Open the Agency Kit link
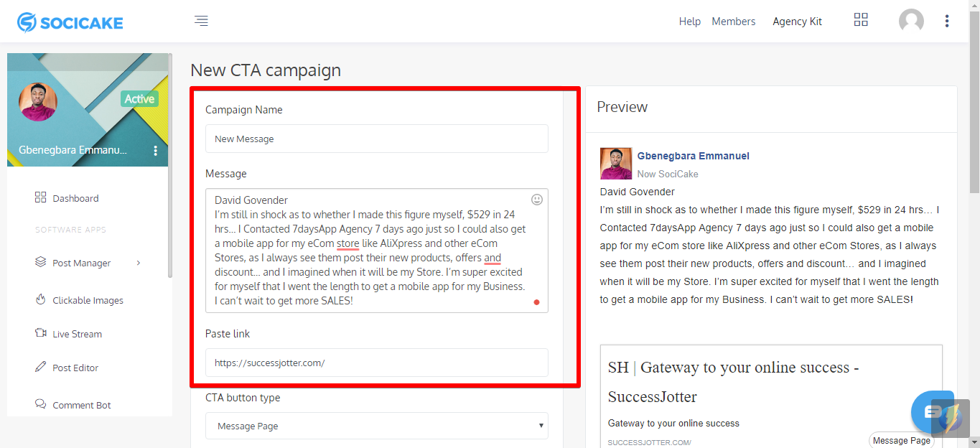This screenshot has height=448, width=980. pyautogui.click(x=797, y=22)
